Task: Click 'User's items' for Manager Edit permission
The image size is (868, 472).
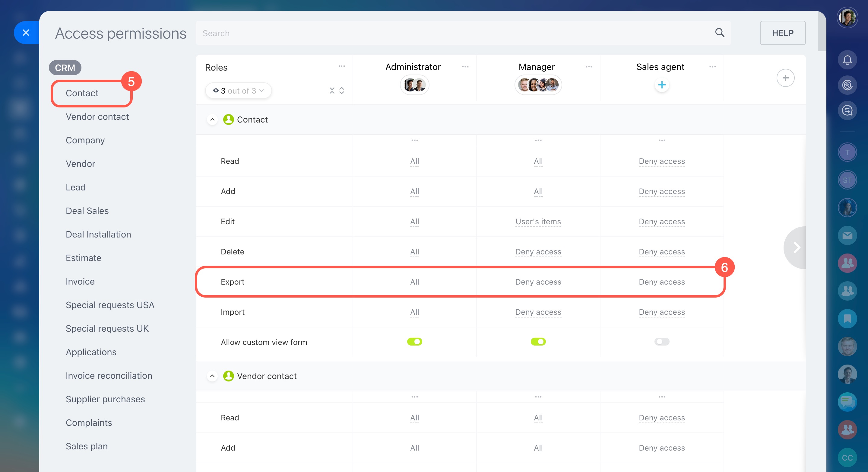Action: pos(538,222)
